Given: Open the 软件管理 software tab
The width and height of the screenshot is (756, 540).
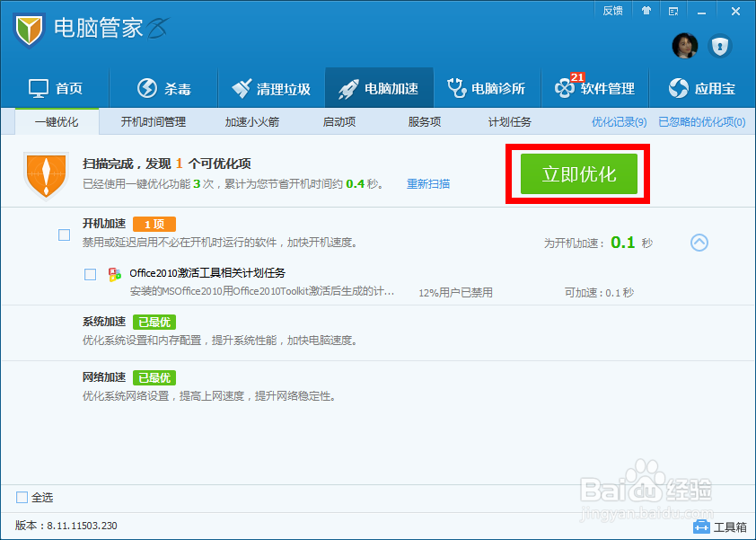Looking at the screenshot, I should pyautogui.click(x=595, y=89).
